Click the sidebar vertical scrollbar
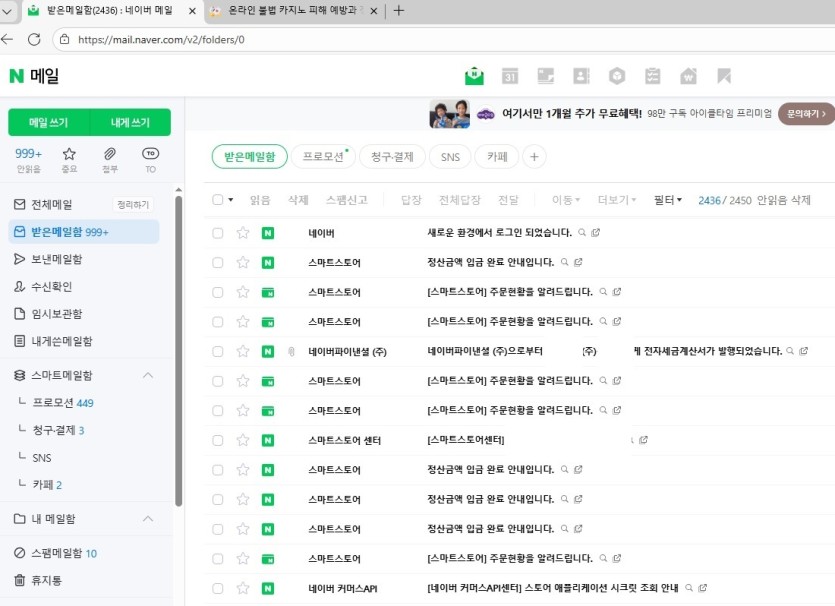The width and height of the screenshot is (835, 606). click(x=178, y=351)
